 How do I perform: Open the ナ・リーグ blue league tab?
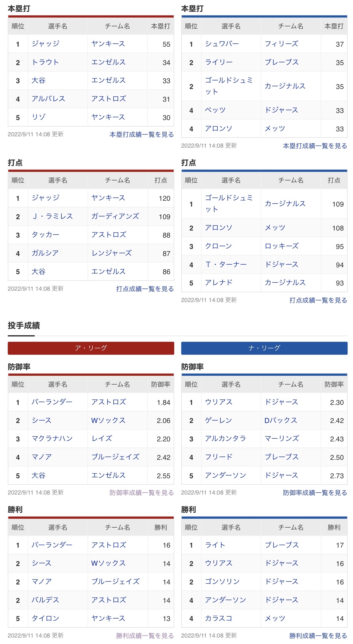point(264,348)
